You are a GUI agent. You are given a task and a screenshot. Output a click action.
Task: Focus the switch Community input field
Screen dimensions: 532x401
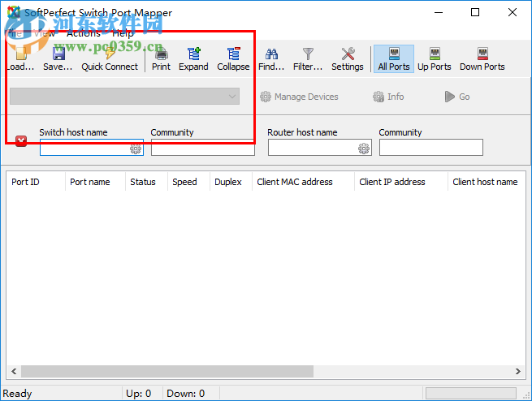203,148
